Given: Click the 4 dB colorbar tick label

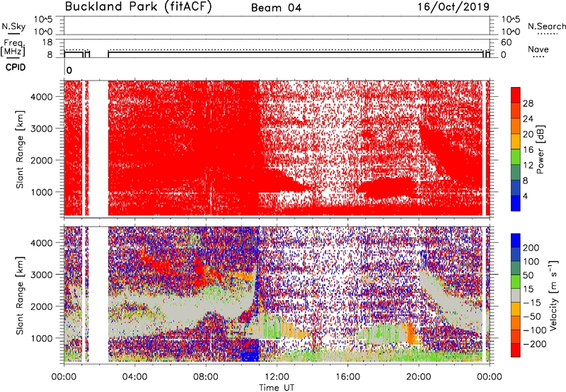Looking at the screenshot, I should click(525, 197).
